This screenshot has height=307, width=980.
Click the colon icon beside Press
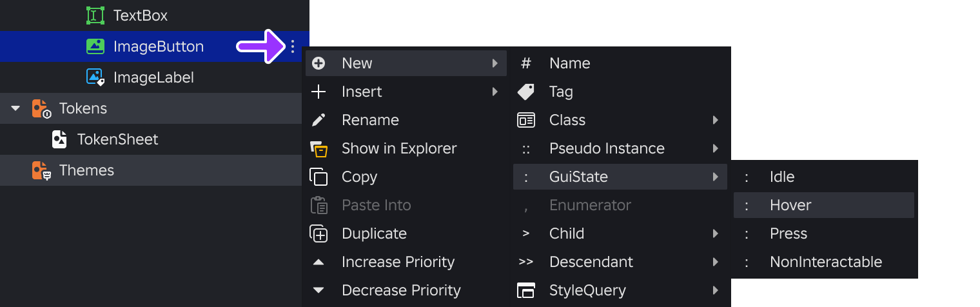(747, 233)
